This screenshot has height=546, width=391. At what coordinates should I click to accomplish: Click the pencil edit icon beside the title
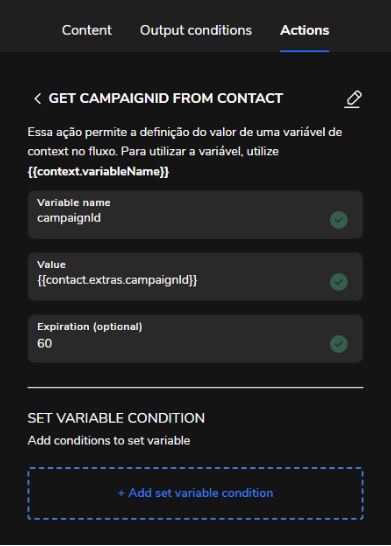pos(353,99)
